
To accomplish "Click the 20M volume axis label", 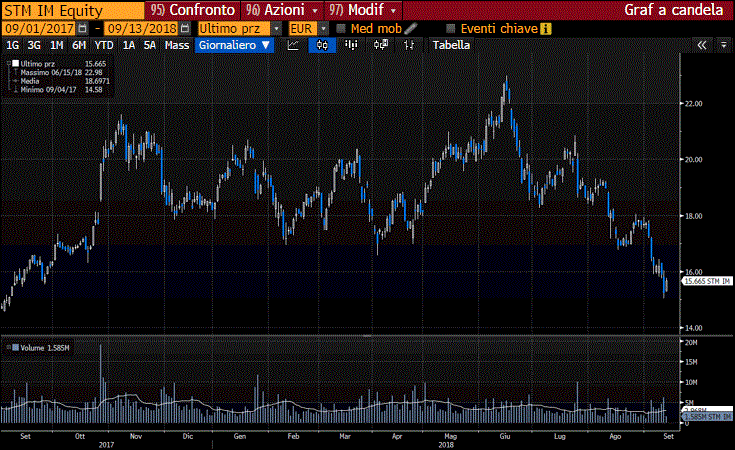I will pos(691,343).
